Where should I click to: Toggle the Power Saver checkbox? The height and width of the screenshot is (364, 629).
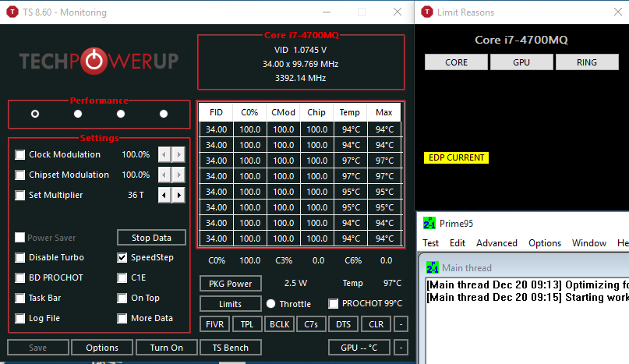(19, 237)
